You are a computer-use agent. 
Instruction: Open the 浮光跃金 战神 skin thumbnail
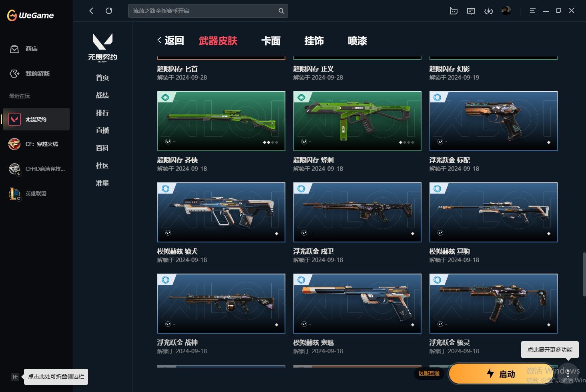pos(221,304)
